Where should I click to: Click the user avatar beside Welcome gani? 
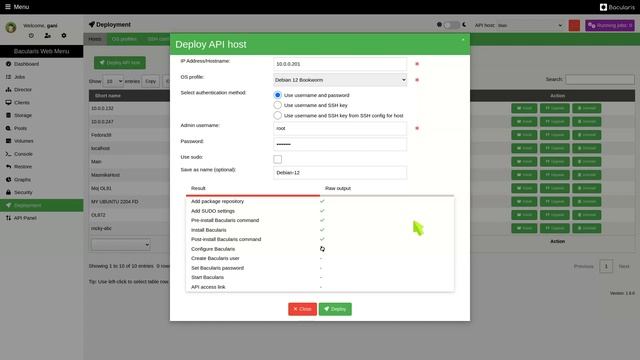click(11, 27)
